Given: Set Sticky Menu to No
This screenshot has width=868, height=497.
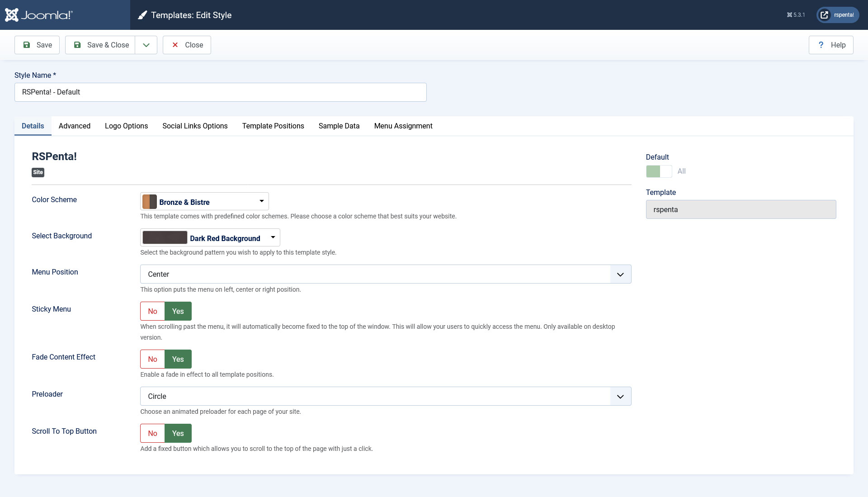Looking at the screenshot, I should pos(152,311).
